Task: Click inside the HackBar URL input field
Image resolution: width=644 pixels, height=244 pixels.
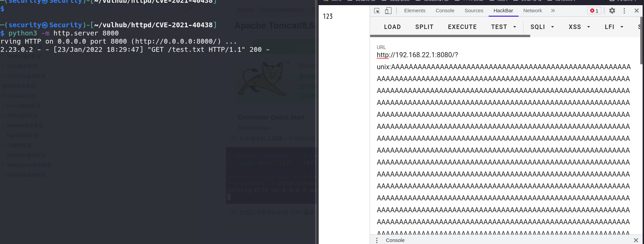Action: (504, 143)
